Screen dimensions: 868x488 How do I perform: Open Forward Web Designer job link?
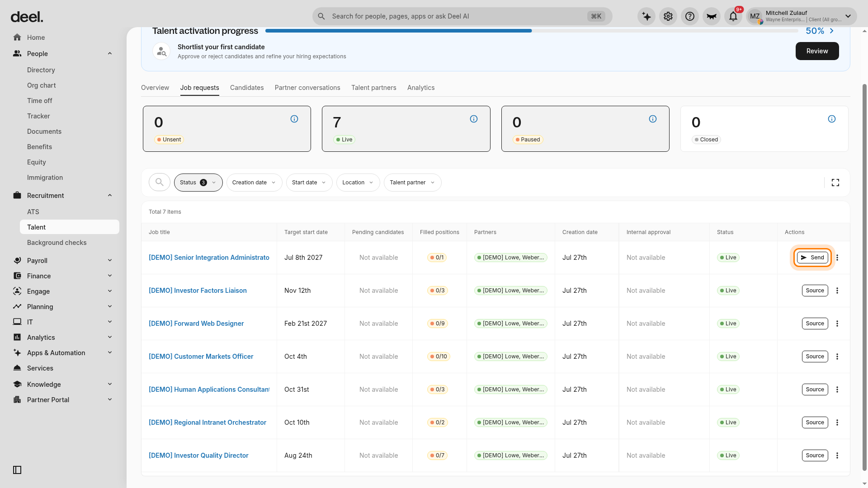click(196, 324)
